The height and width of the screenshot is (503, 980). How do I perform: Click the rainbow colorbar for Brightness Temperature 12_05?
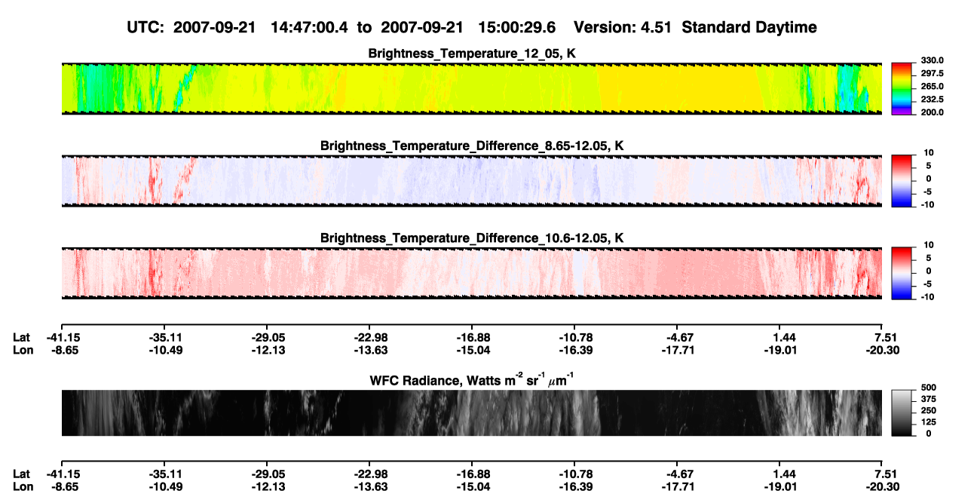902,88
